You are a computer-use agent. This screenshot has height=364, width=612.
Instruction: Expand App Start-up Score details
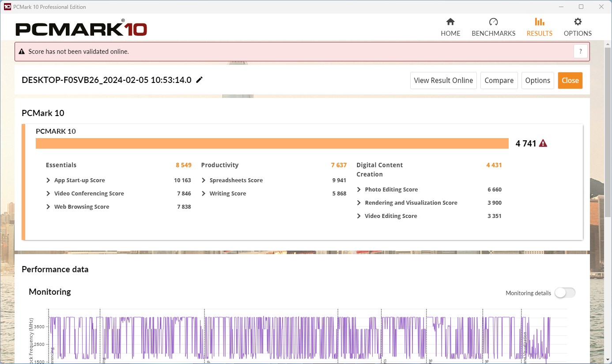click(x=48, y=180)
